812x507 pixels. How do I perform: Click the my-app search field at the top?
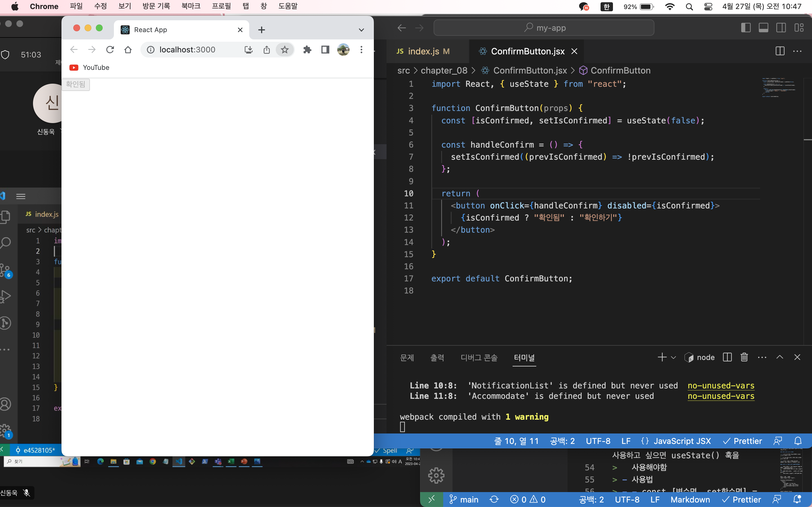point(544,28)
